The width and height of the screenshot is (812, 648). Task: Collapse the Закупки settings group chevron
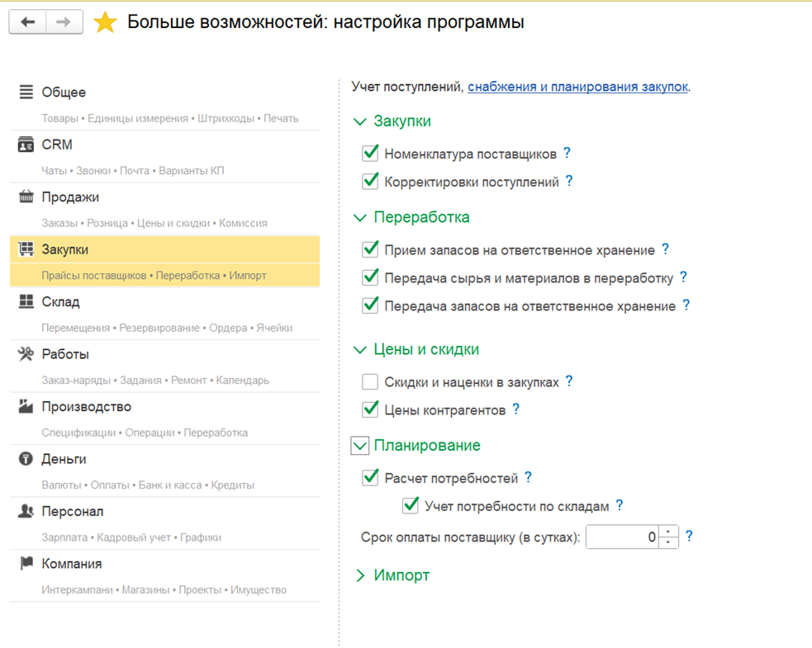pyautogui.click(x=360, y=121)
